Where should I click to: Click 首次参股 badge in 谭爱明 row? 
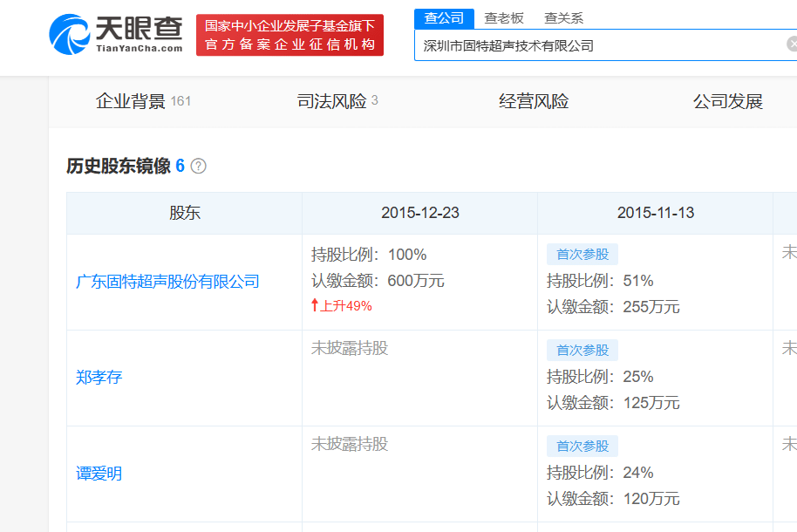[582, 446]
